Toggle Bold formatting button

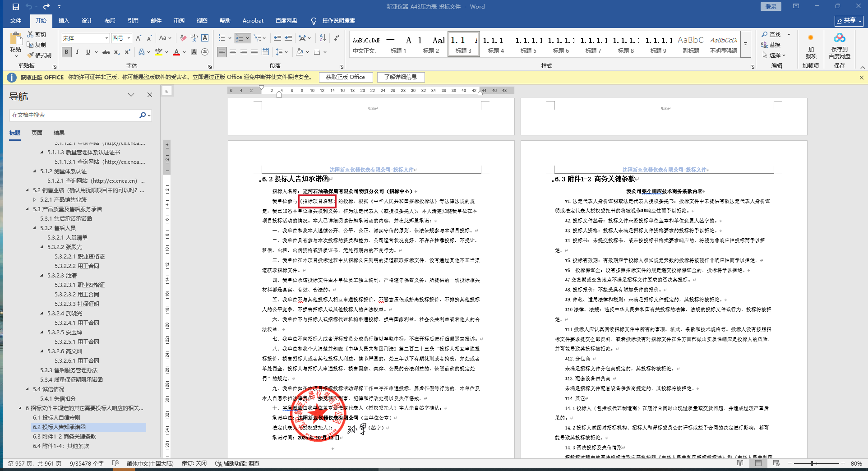(x=67, y=52)
